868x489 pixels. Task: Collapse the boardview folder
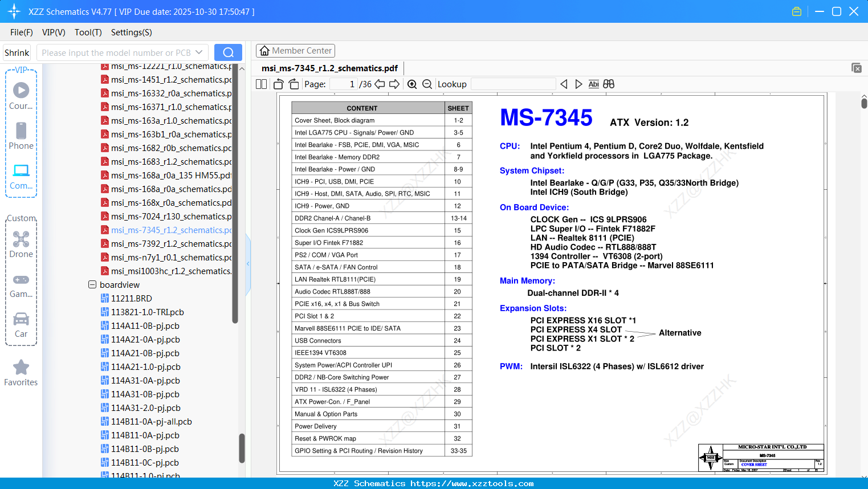click(92, 284)
